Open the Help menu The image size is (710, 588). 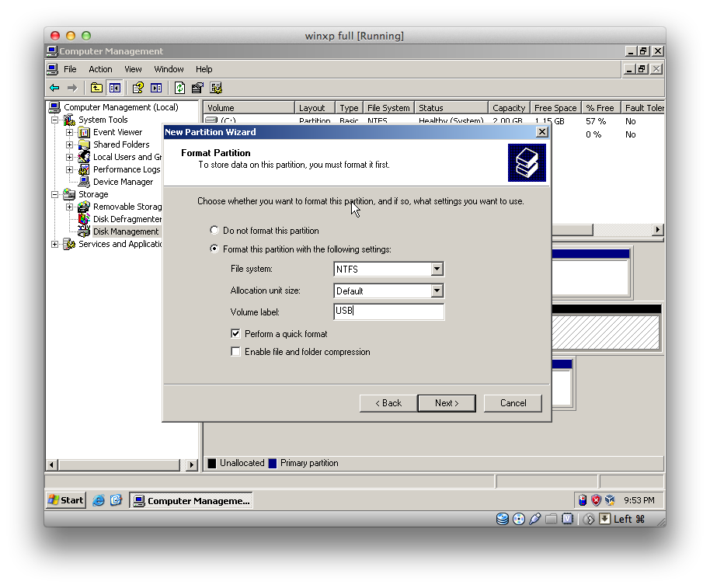[204, 69]
